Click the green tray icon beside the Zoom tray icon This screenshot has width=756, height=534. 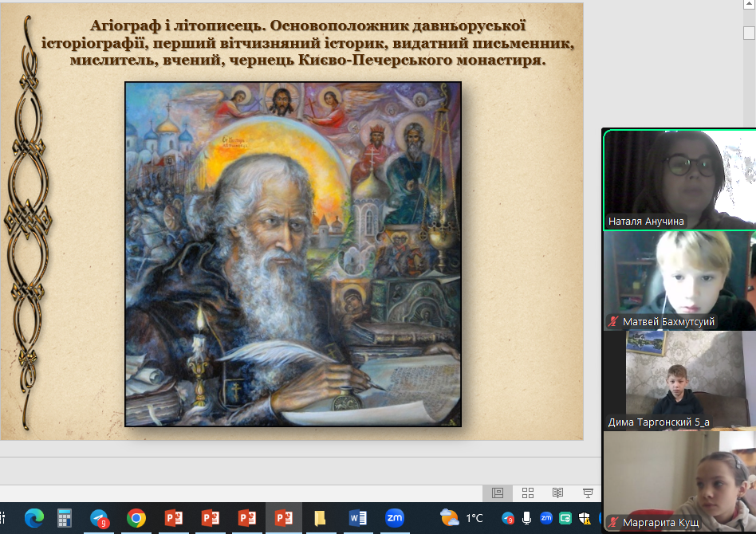565,519
